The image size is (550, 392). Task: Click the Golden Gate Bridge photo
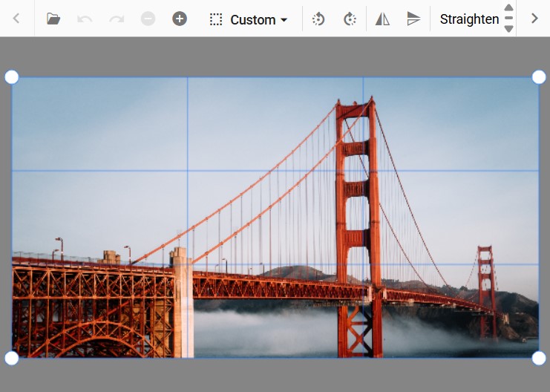pyautogui.click(x=275, y=218)
